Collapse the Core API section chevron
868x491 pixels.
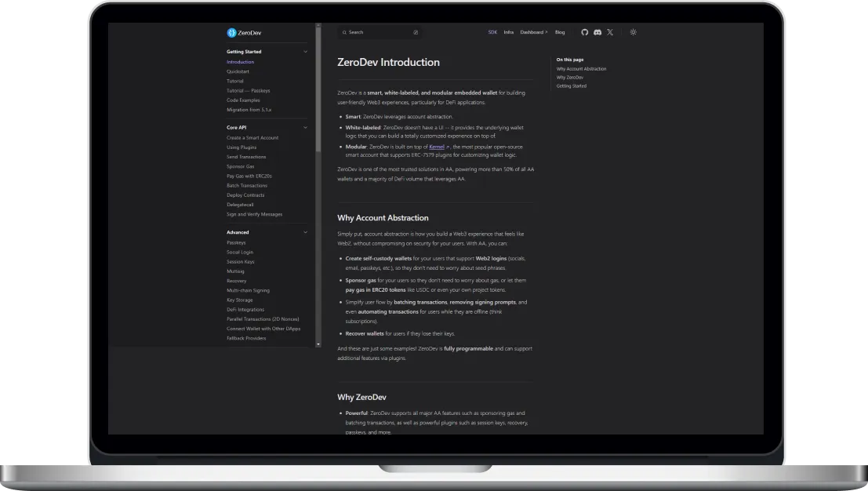point(305,127)
